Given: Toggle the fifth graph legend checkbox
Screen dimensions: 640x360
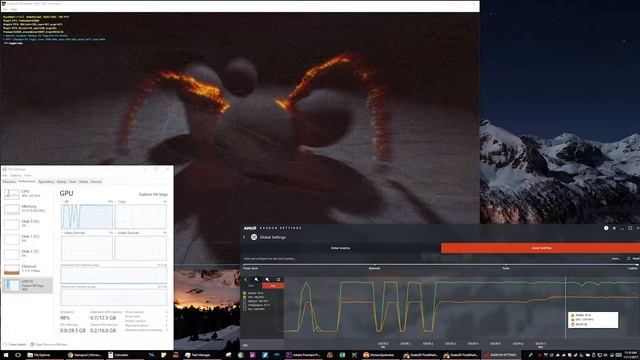Looking at the screenshot, I should coord(245,309).
